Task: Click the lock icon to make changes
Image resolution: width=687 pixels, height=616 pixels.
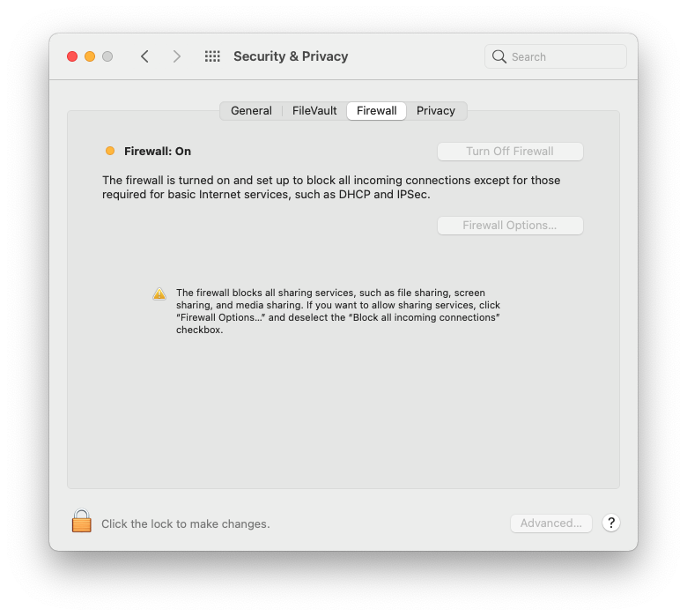Action: (x=82, y=521)
